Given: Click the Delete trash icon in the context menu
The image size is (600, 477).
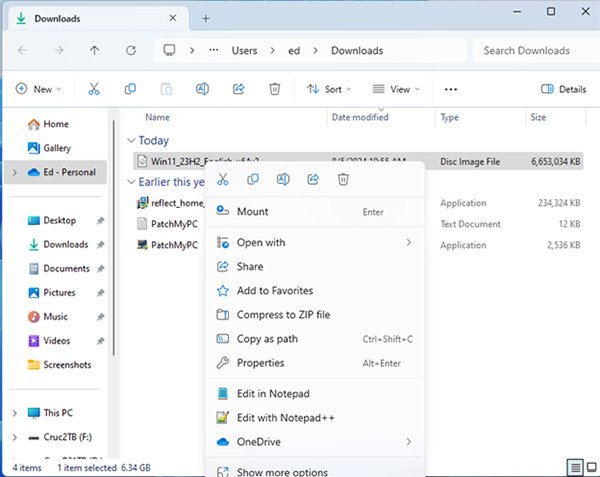Looking at the screenshot, I should [343, 179].
